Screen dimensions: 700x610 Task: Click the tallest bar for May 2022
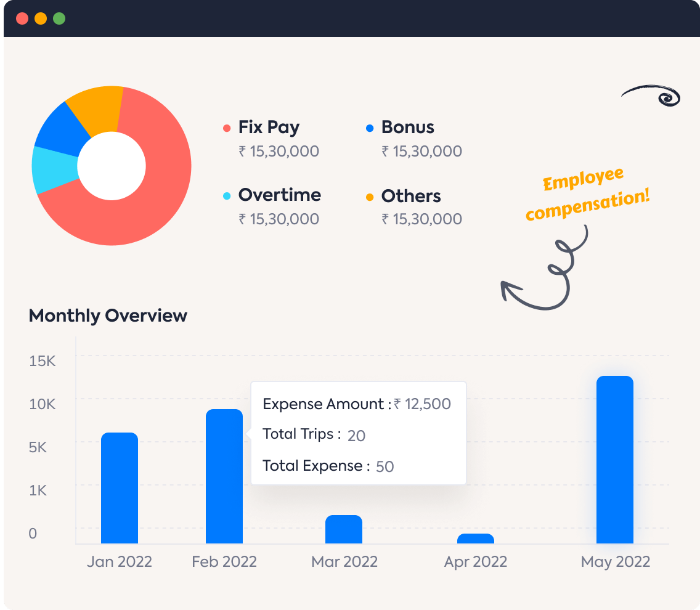[615, 456]
